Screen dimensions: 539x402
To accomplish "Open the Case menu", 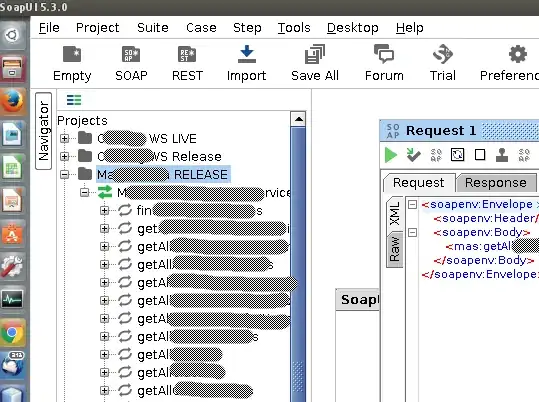I will click(201, 28).
